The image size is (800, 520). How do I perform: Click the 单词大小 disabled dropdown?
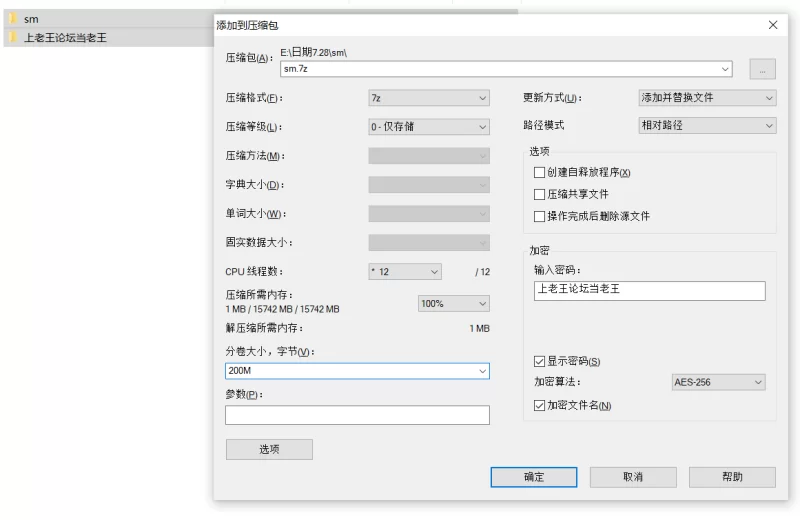click(429, 213)
